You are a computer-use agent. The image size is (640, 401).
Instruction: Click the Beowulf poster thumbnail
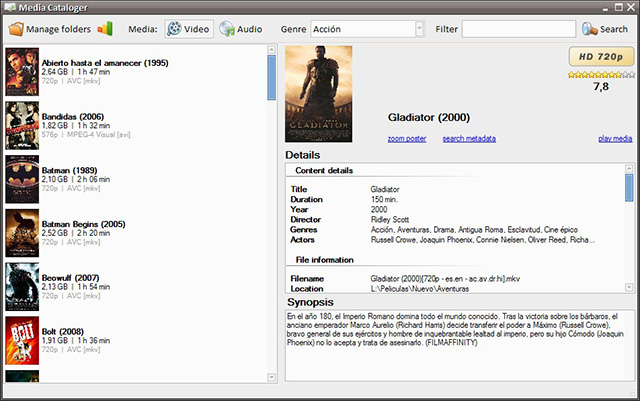tap(22, 287)
